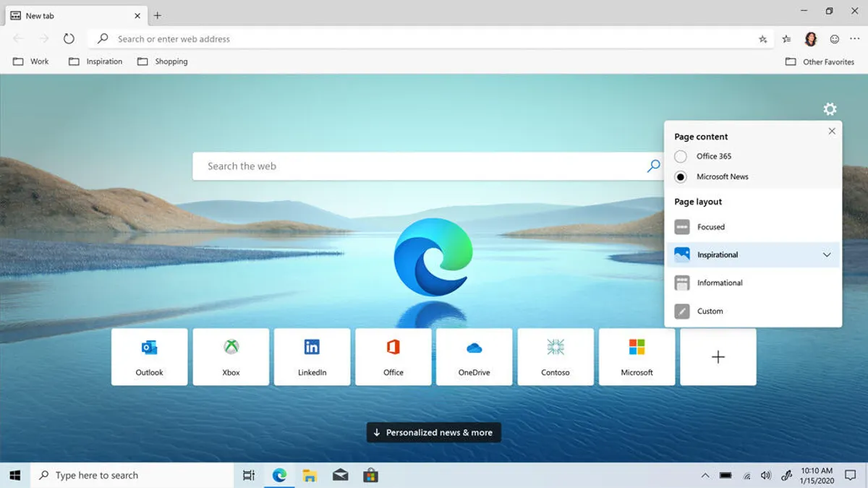Open the Outlook shortcut tile

click(149, 356)
